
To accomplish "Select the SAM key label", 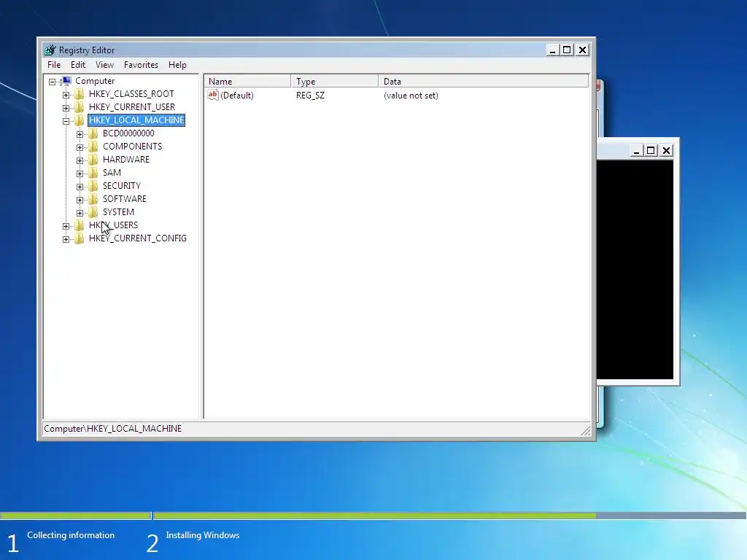I will click(112, 172).
